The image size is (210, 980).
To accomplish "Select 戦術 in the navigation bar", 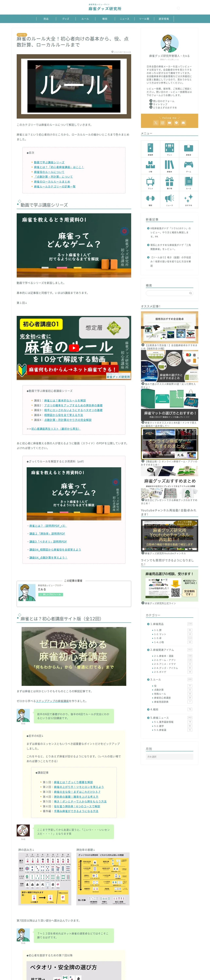I will [x=105, y=19].
